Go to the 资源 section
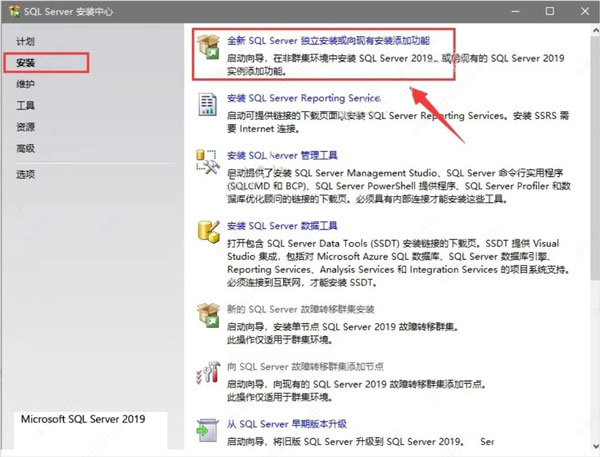 tap(27, 127)
